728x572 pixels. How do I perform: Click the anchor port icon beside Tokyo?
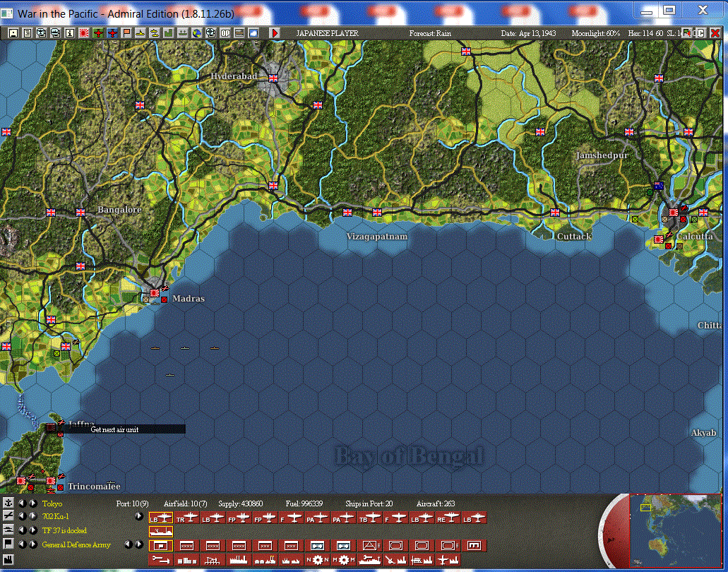[x=8, y=503]
